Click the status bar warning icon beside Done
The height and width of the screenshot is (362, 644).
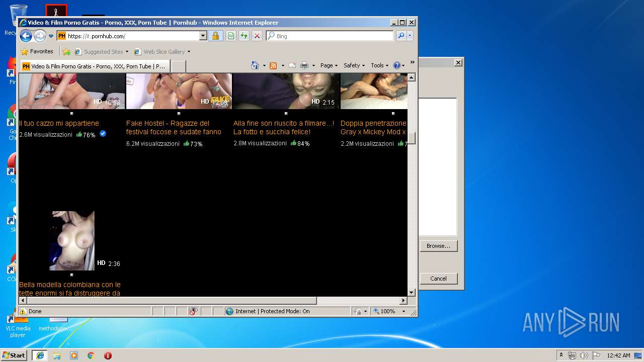(23, 311)
